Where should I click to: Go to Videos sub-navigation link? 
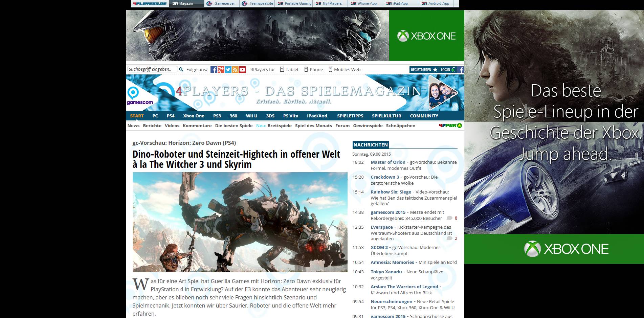click(172, 126)
